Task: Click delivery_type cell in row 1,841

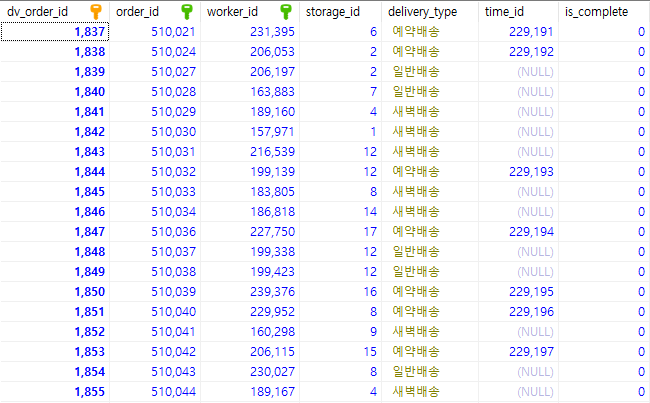Action: coord(430,112)
